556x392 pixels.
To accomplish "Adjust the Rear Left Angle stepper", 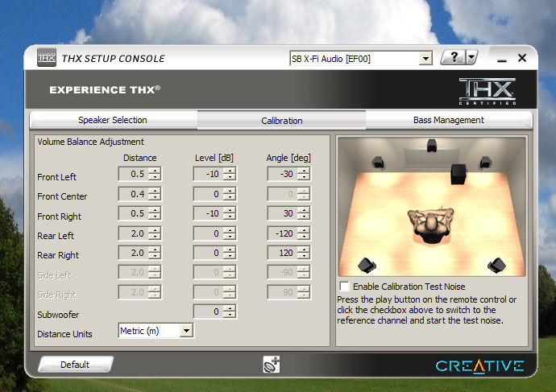I will pos(304,233).
